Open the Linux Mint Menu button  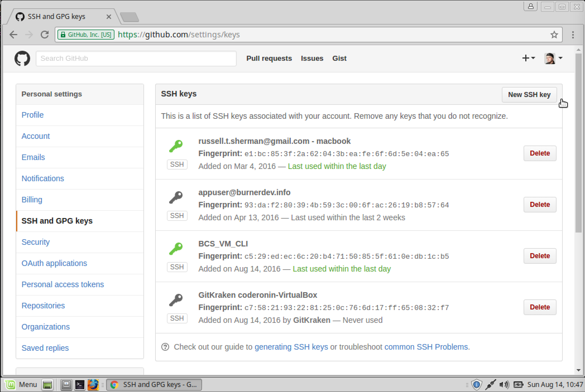pyautogui.click(x=21, y=385)
